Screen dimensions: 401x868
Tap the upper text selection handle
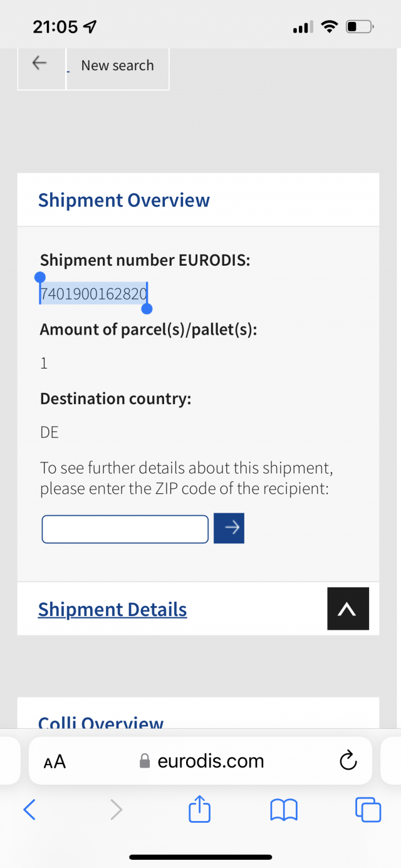point(40,277)
